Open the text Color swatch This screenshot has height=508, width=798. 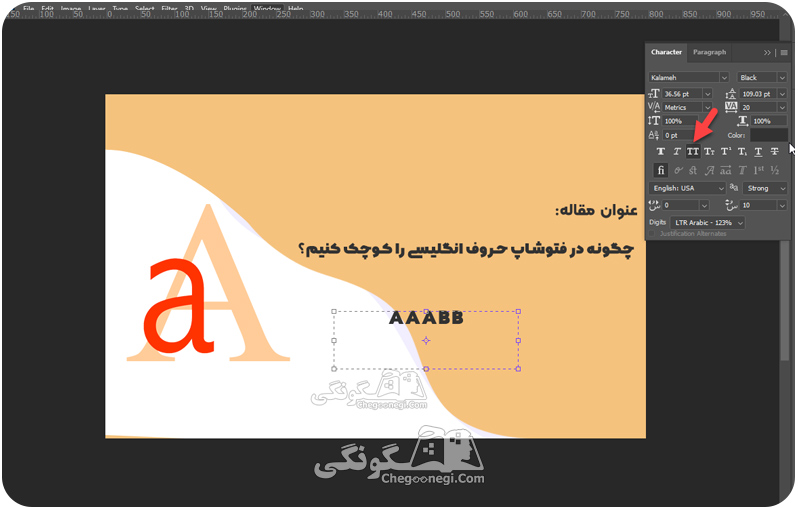point(768,135)
